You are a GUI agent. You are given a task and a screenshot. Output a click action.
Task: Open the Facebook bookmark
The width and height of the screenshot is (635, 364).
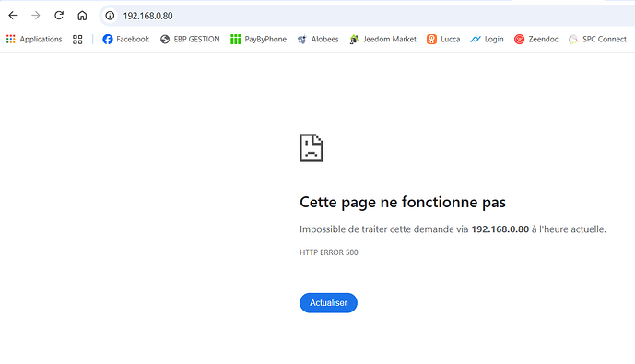pyautogui.click(x=126, y=40)
